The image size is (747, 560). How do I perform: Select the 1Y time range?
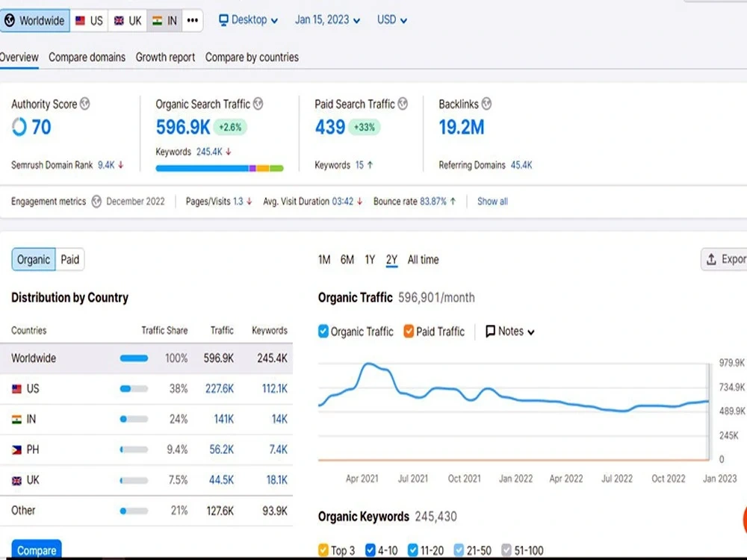tap(370, 260)
